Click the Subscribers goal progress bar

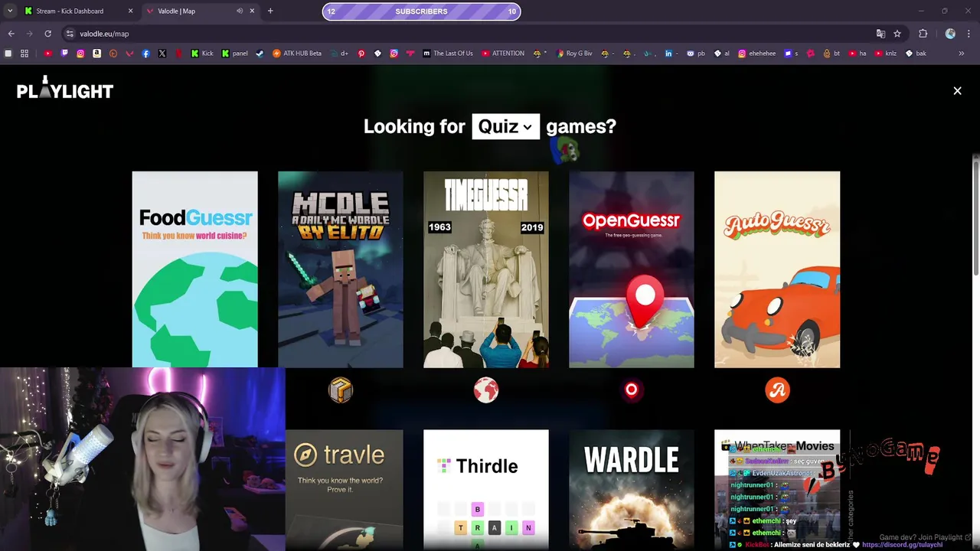(x=421, y=11)
